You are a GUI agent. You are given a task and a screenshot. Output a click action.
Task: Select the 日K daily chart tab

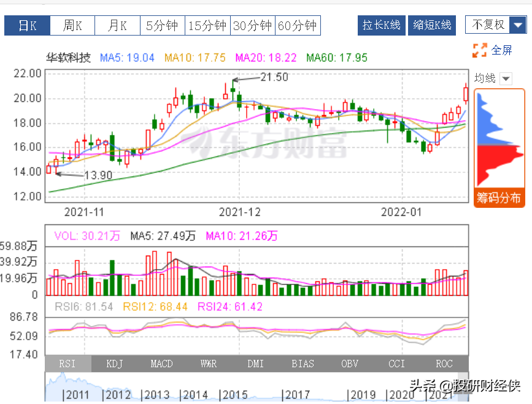(27, 25)
